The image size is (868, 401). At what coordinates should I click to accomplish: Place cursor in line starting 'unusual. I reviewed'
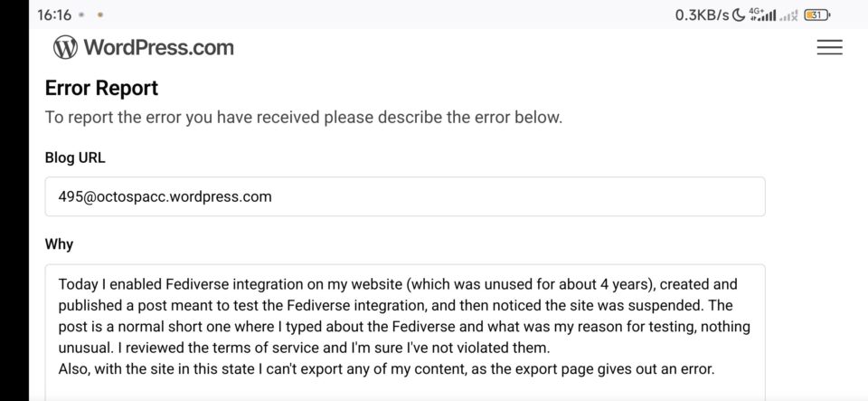tap(305, 348)
